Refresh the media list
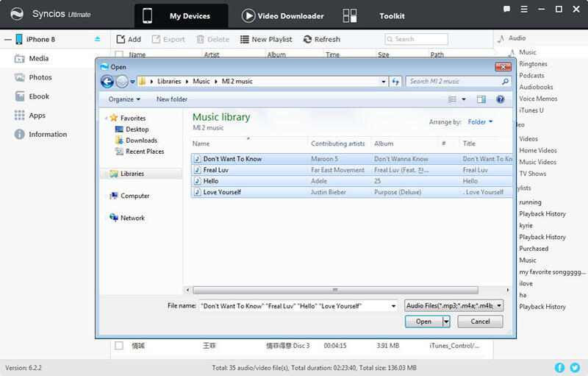Image resolution: width=588 pixels, height=376 pixels. point(322,40)
